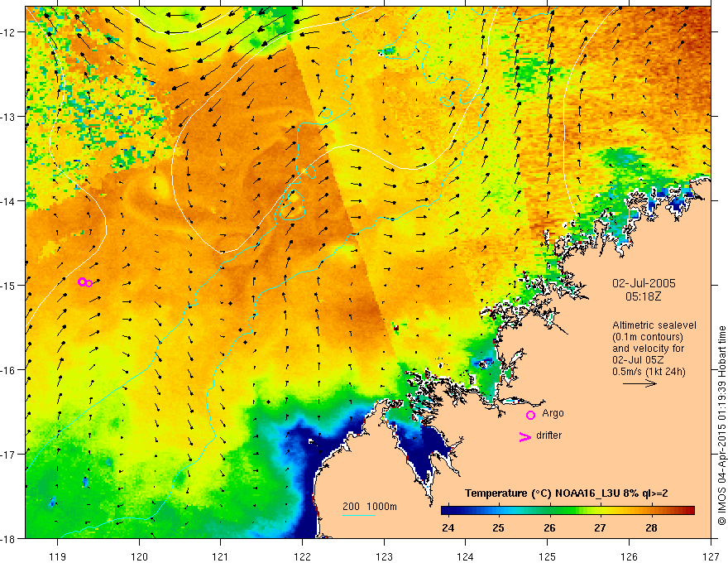728x563 pixels.
Task: Click longitude axis label '124'
Action: 466,557
